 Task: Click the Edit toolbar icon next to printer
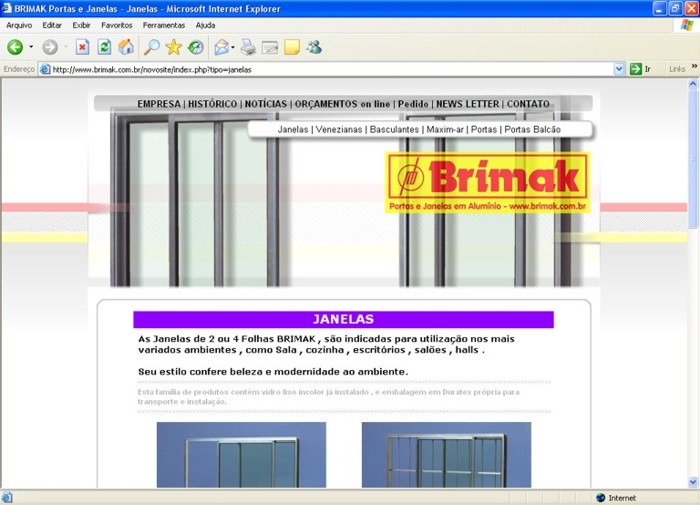(270, 47)
